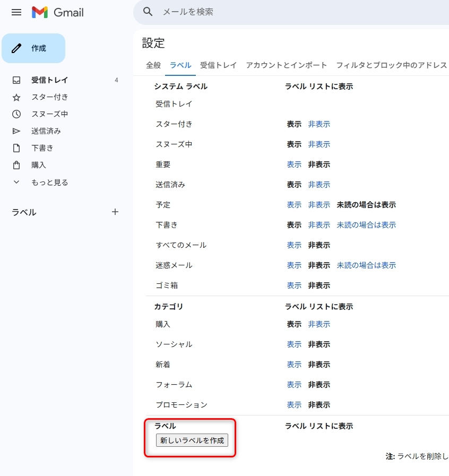449x476 pixels.
Task: Select the スター付き star icon
Action: tap(18, 97)
